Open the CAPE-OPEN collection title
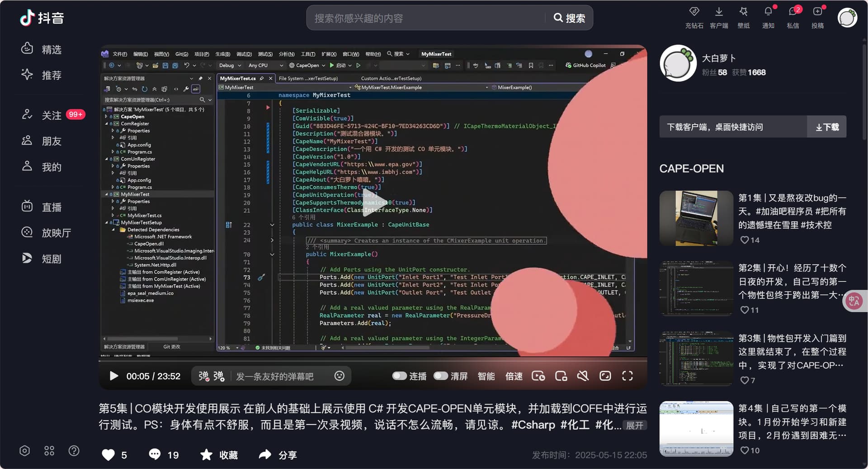This screenshot has height=469, width=868. click(691, 169)
